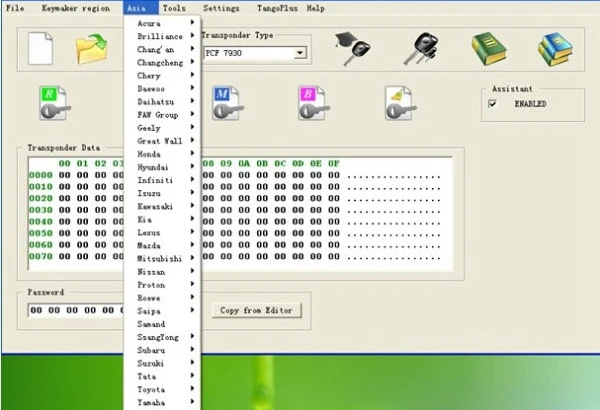600x410 pixels.
Task: Click column header 00 in hex editor
Action: 64,163
